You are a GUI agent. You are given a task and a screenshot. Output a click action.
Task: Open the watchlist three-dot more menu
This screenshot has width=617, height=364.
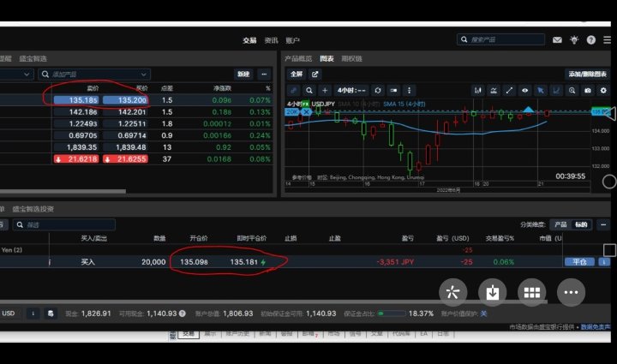point(264,74)
